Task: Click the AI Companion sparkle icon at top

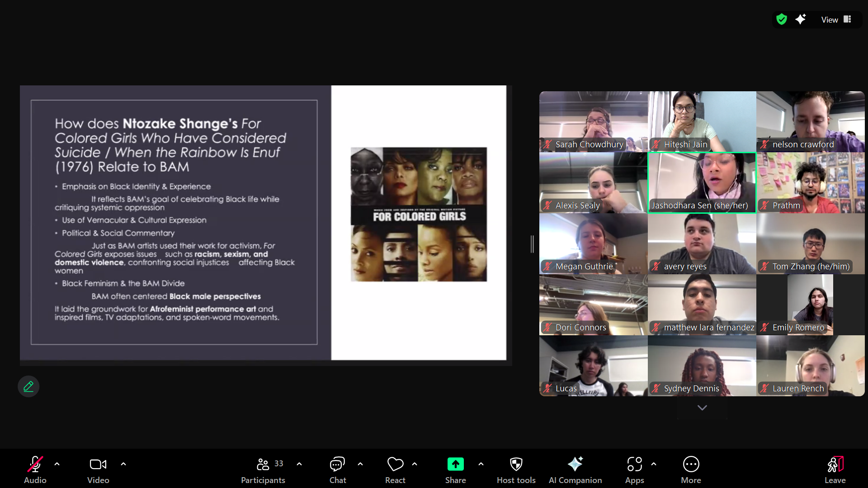Action: pyautogui.click(x=801, y=19)
